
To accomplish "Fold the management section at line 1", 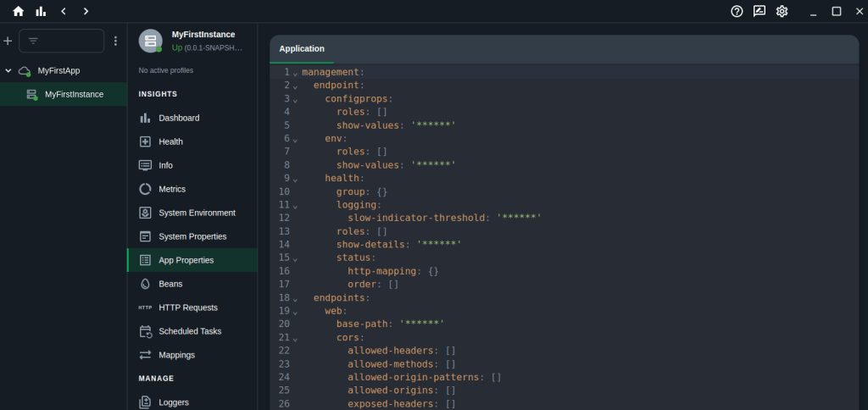I will [x=295, y=73].
